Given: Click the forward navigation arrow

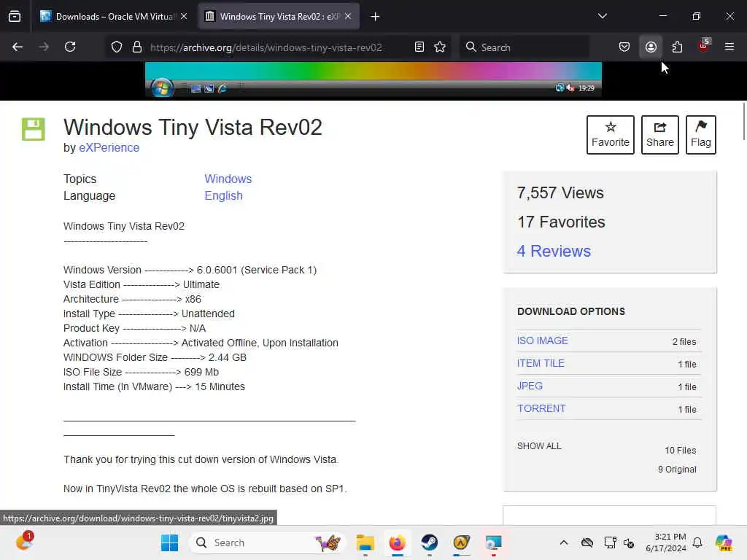Looking at the screenshot, I should pyautogui.click(x=44, y=47).
